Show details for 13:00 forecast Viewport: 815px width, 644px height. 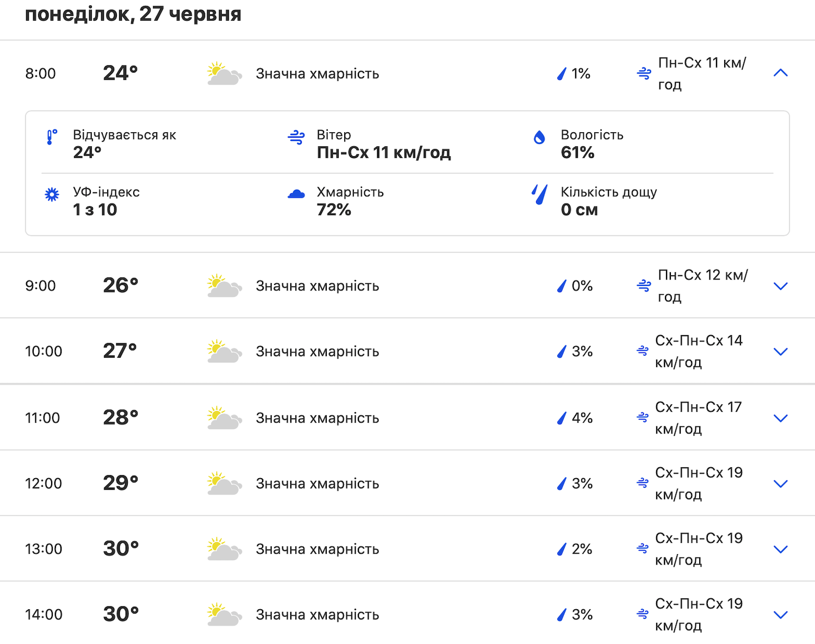(780, 549)
